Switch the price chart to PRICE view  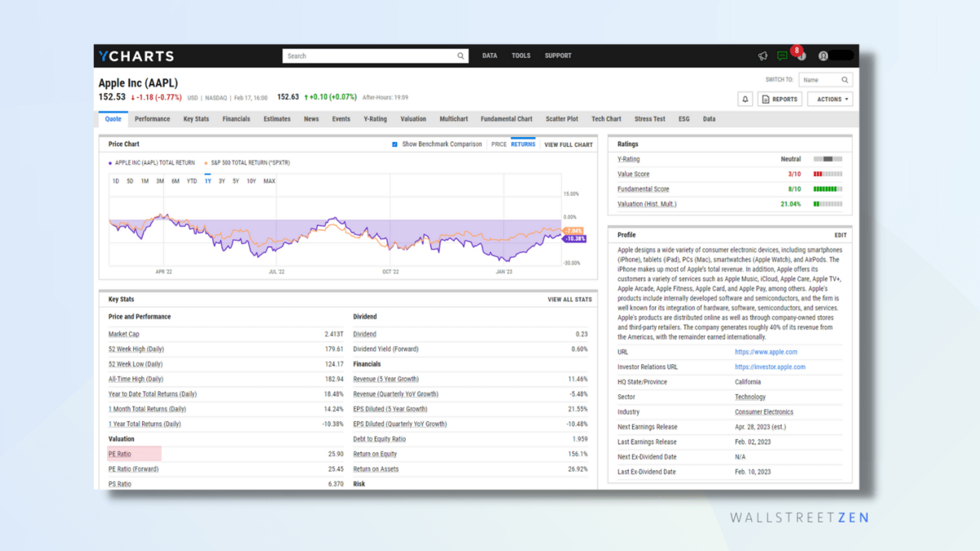pos(498,144)
